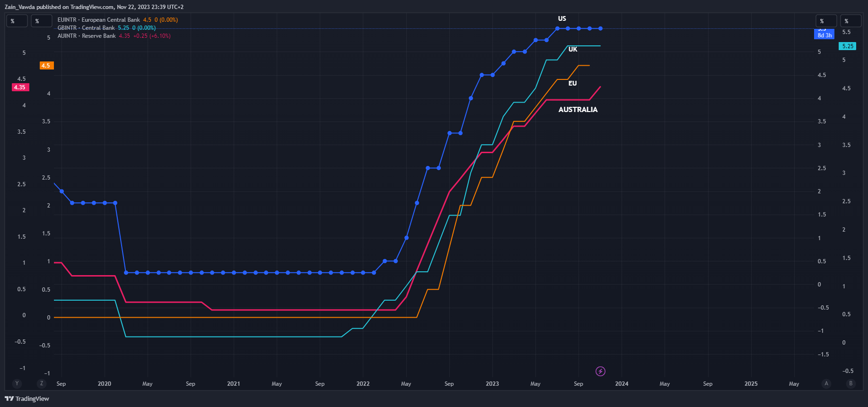
Task: Select the AUINTR Reserve Bank legend entry
Action: pos(87,36)
